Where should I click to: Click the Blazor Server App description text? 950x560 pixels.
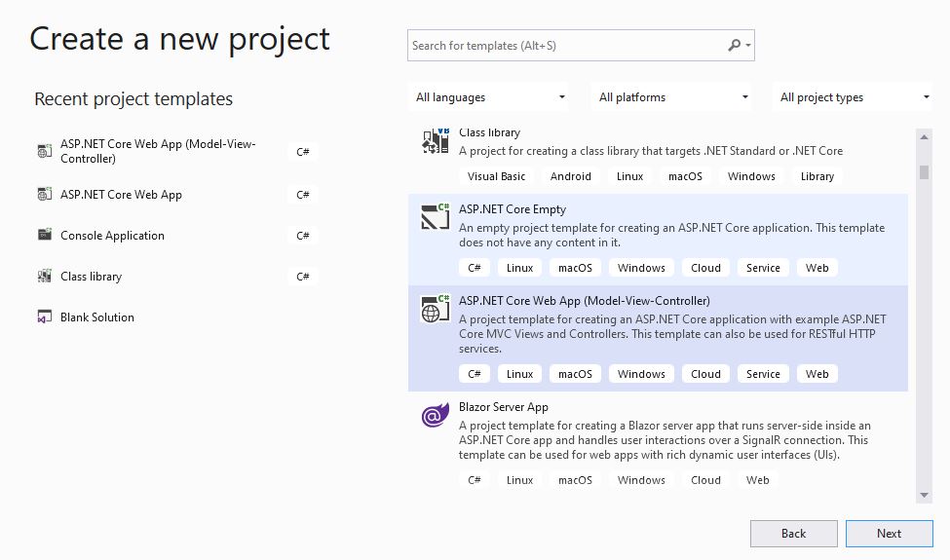click(665, 440)
